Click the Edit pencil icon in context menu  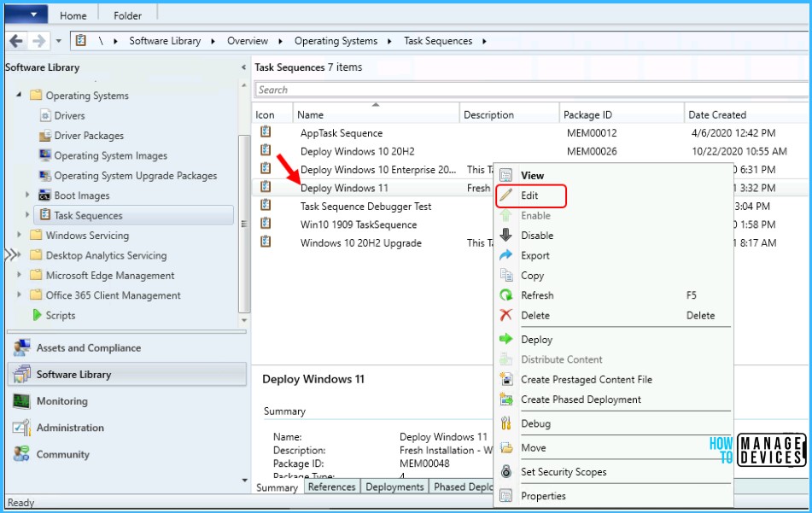[506, 195]
